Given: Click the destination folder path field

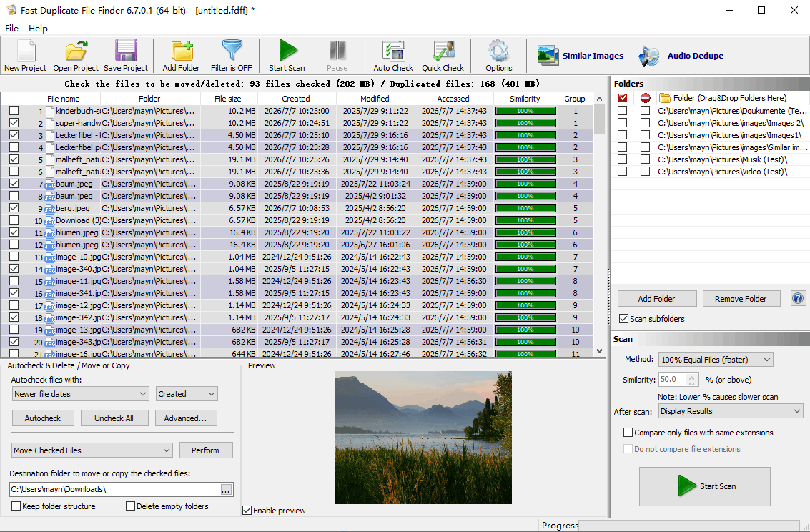Looking at the screenshot, I should pyautogui.click(x=114, y=489).
